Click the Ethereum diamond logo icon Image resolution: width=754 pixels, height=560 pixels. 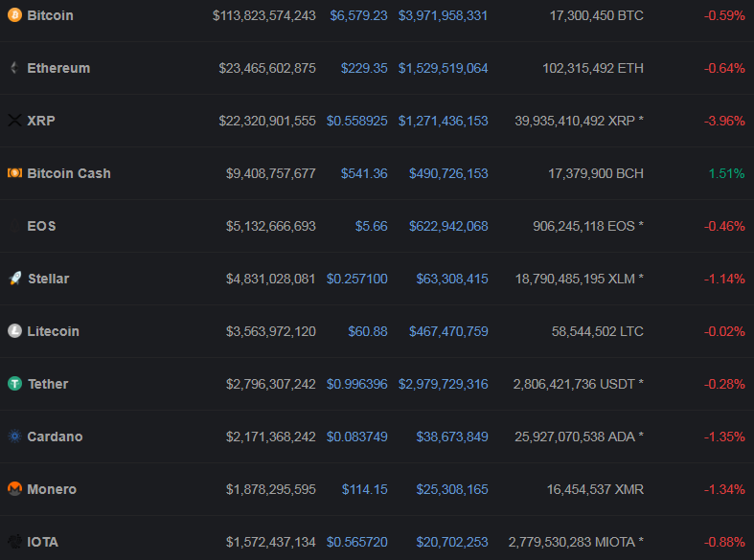15,68
